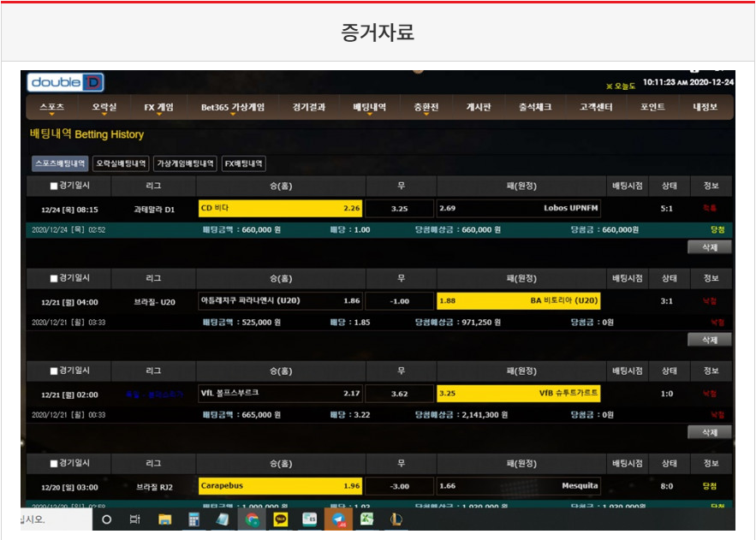Switch to the FX베팅내역 tab

click(x=244, y=163)
